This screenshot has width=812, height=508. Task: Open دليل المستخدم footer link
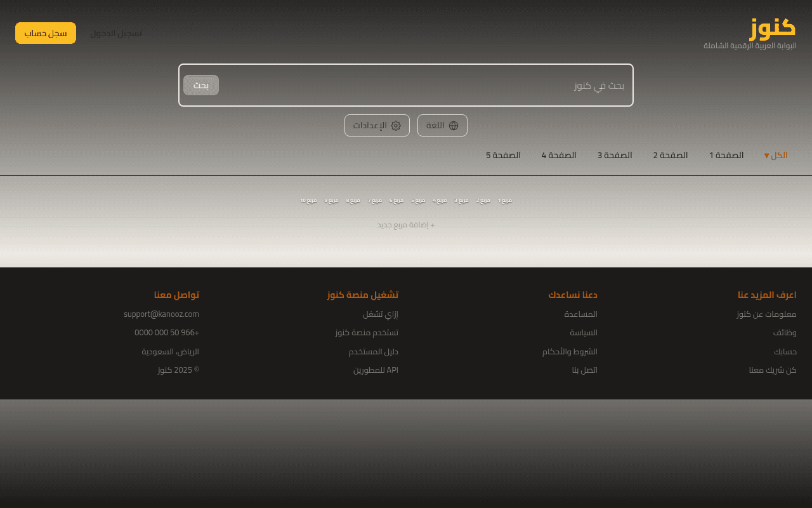374,352
